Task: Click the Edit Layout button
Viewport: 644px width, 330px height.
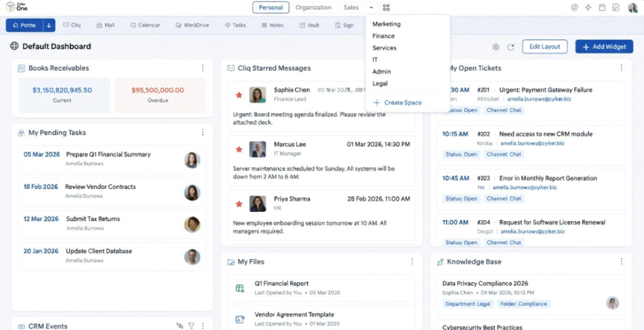Action: pos(545,47)
